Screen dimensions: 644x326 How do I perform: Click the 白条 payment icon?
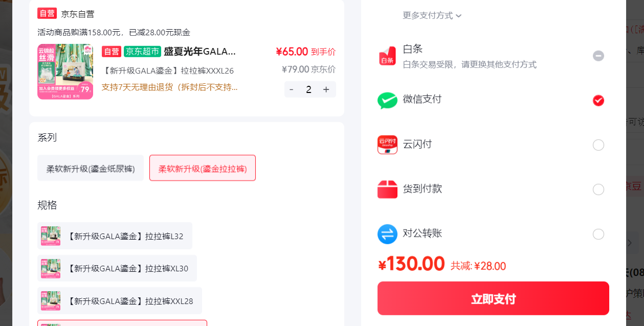point(387,56)
